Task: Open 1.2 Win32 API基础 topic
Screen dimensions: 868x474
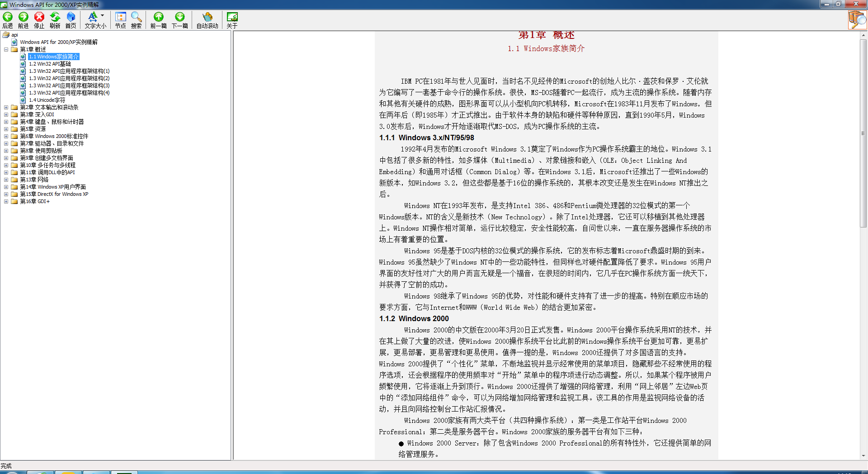Action: pos(50,64)
